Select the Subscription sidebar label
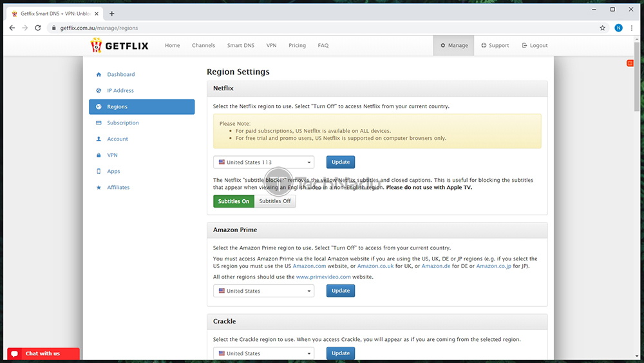This screenshot has width=644, height=363. pyautogui.click(x=123, y=123)
